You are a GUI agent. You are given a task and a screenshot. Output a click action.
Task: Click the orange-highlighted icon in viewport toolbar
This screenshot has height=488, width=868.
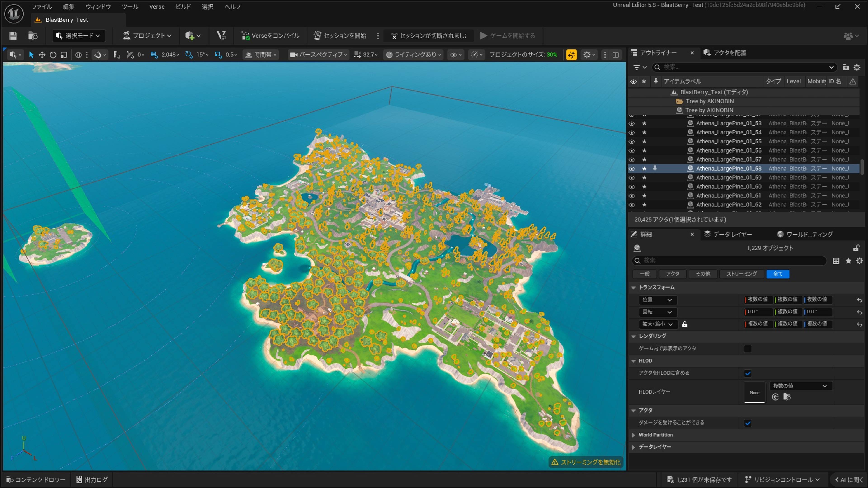point(571,54)
